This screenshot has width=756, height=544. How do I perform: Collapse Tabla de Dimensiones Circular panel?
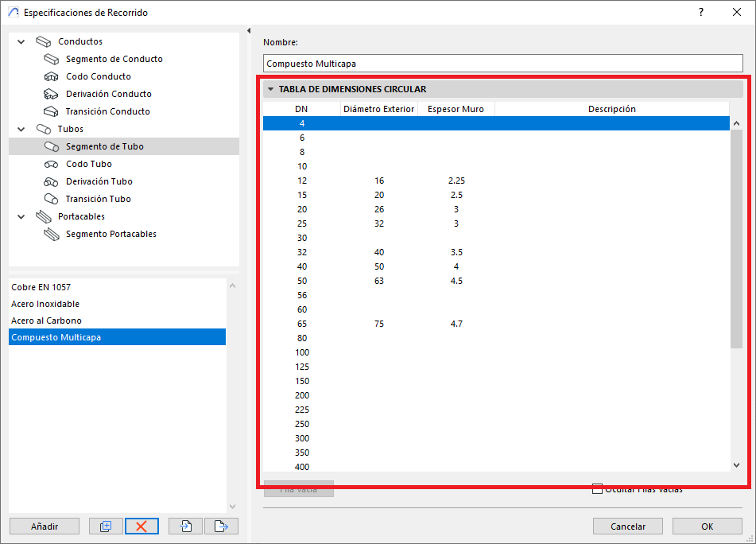pos(270,89)
